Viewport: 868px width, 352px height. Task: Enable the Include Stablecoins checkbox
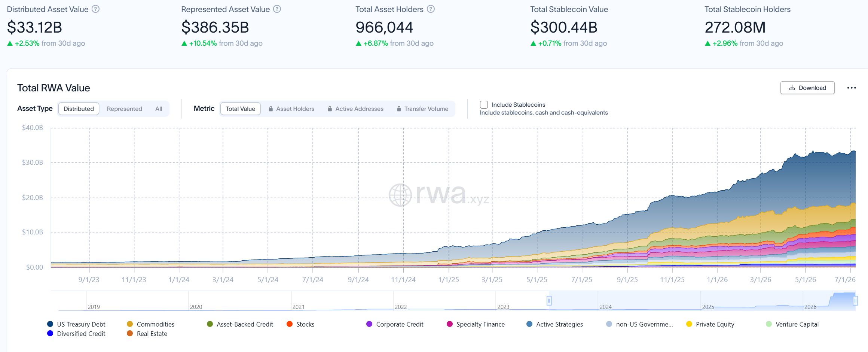(x=484, y=105)
